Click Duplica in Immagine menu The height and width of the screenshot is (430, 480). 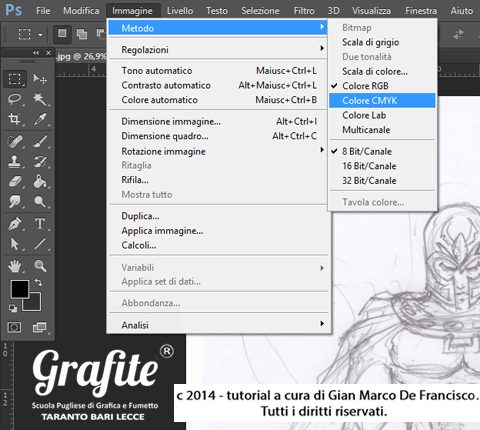point(218,216)
